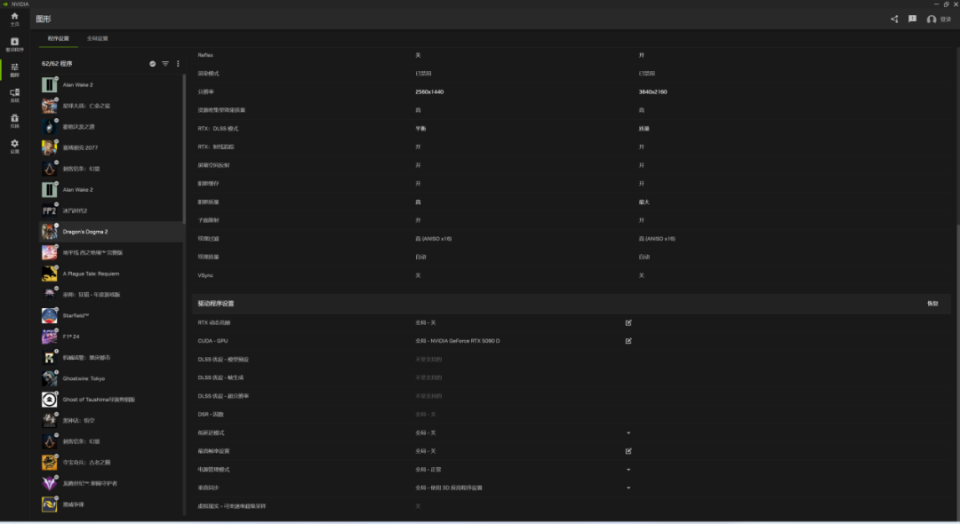Click the refresh icon beside 62/62 程序
Image resolution: width=960 pixels, height=524 pixels.
152,64
